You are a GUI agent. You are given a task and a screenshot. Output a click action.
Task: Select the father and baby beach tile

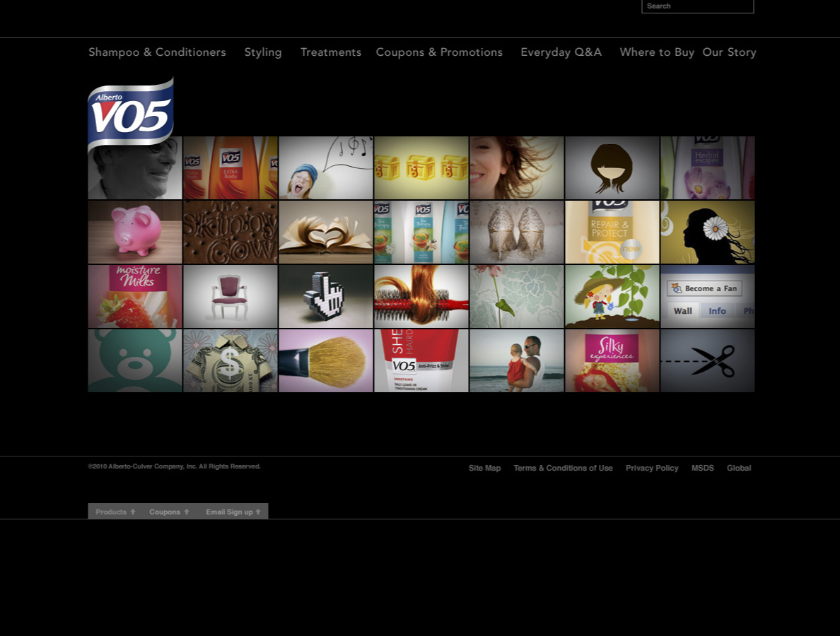pos(516,361)
